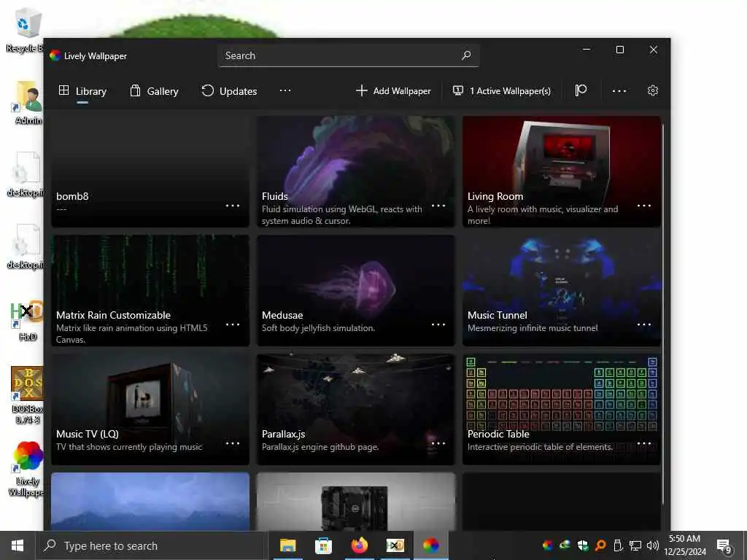Click the library vertical scrollbar
Viewport: 747px width, 560px height.
663,314
